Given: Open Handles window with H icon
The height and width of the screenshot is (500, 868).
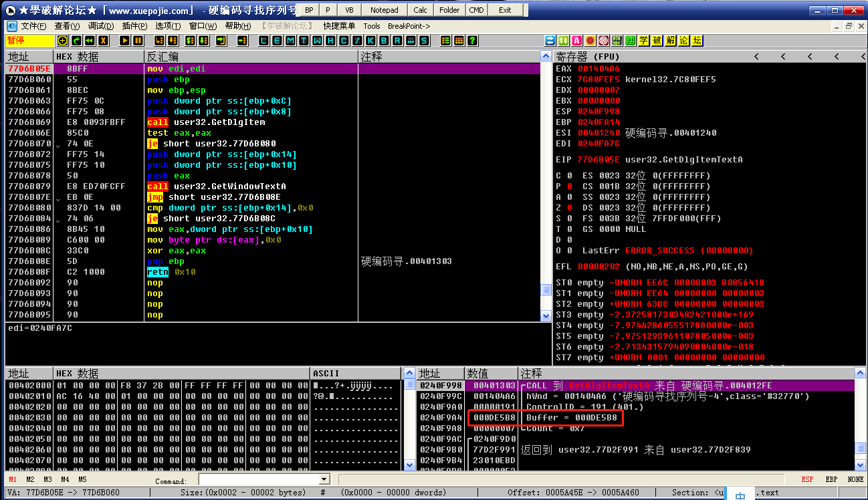Looking at the screenshot, I should (x=330, y=41).
